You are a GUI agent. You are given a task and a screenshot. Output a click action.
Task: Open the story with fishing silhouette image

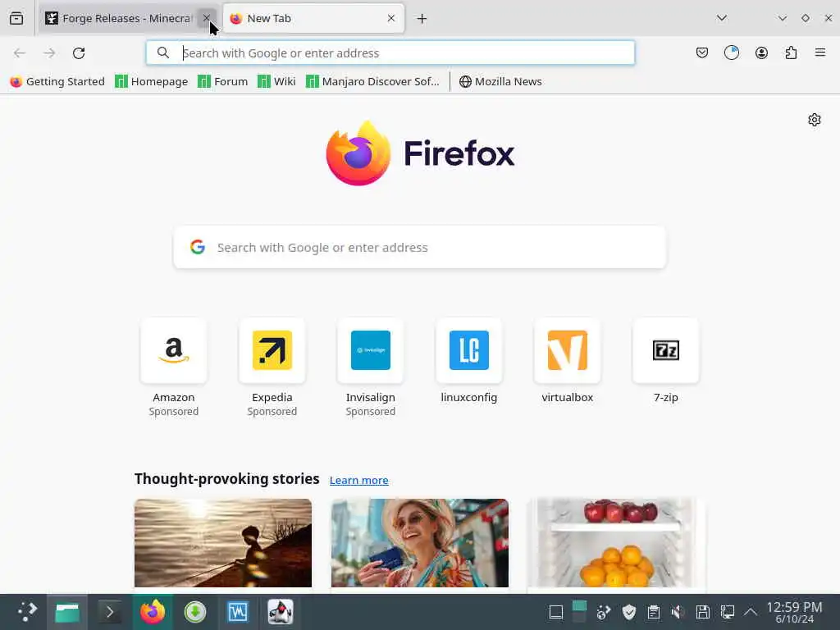click(223, 543)
